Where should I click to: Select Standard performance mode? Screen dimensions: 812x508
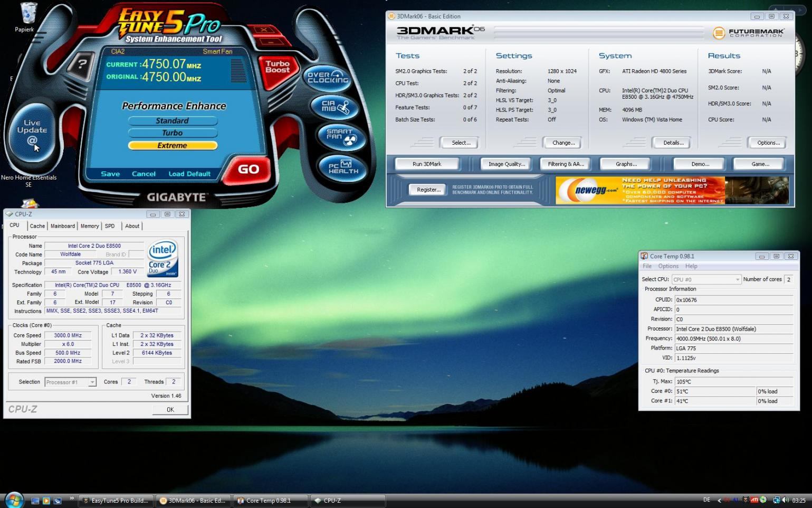click(x=173, y=121)
